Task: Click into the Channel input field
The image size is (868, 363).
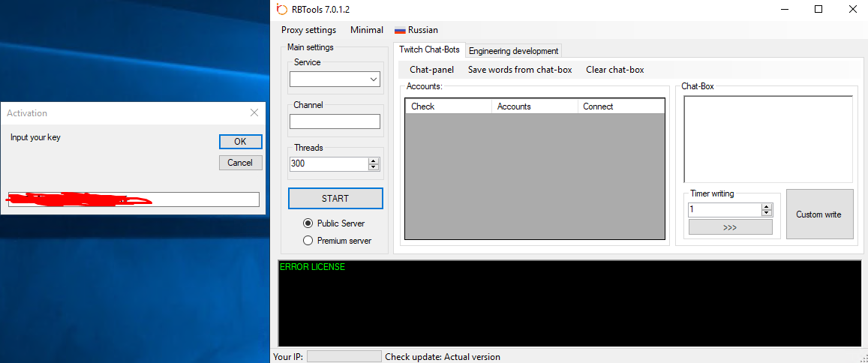Action: (335, 121)
